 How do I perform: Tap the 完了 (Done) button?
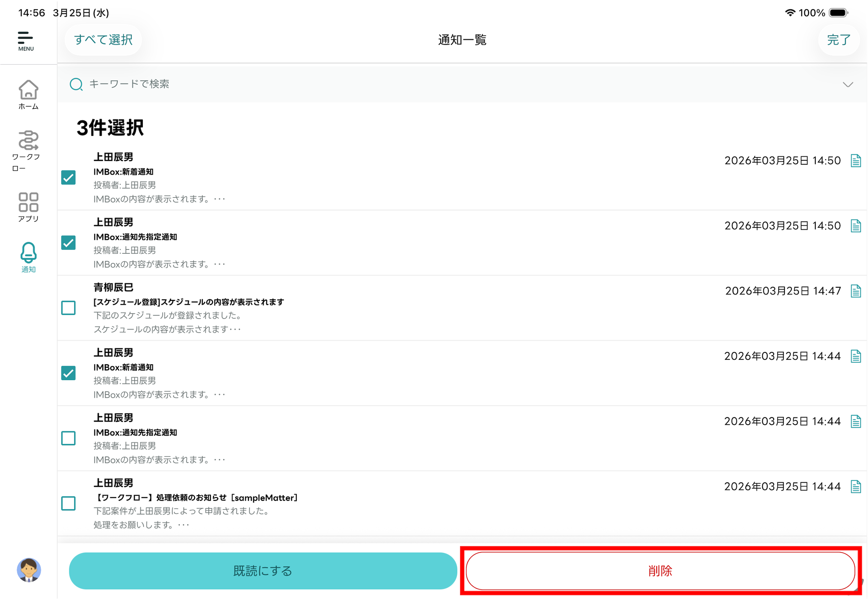click(838, 40)
